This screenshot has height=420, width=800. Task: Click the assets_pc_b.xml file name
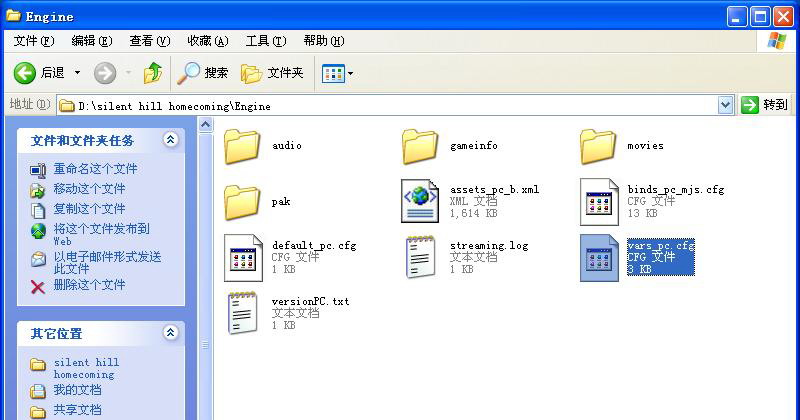pyautogui.click(x=494, y=190)
